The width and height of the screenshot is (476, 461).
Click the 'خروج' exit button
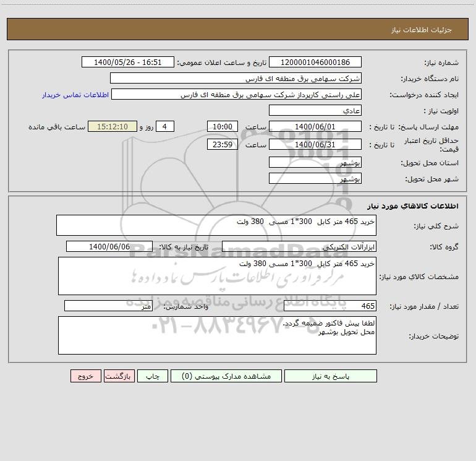coord(85,376)
